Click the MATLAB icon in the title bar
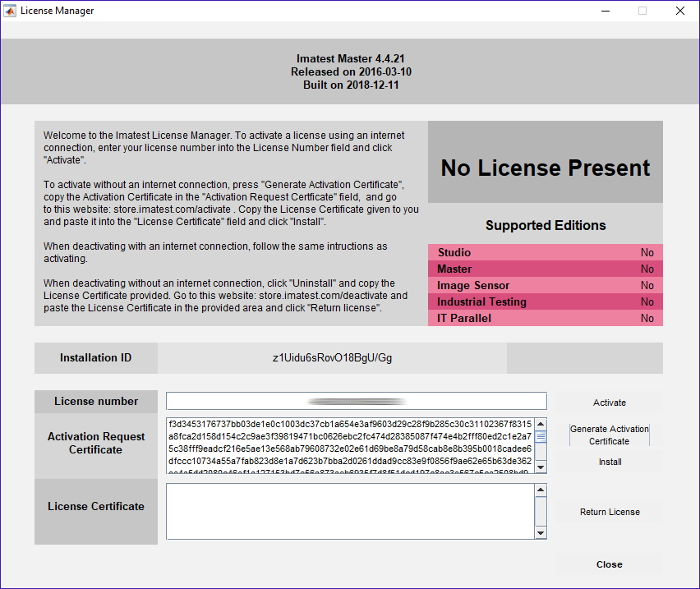700x589 pixels. [10, 11]
